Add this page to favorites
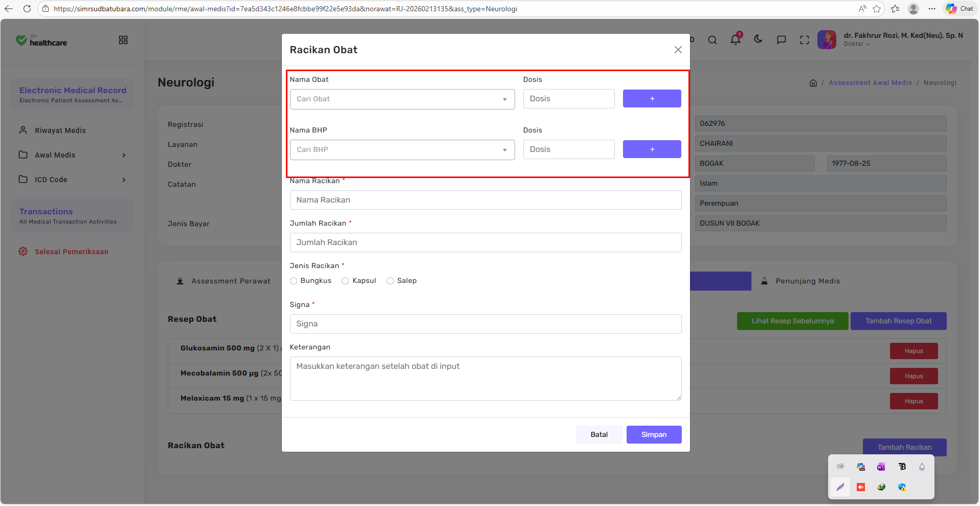The height and width of the screenshot is (506, 980). [x=877, y=9]
